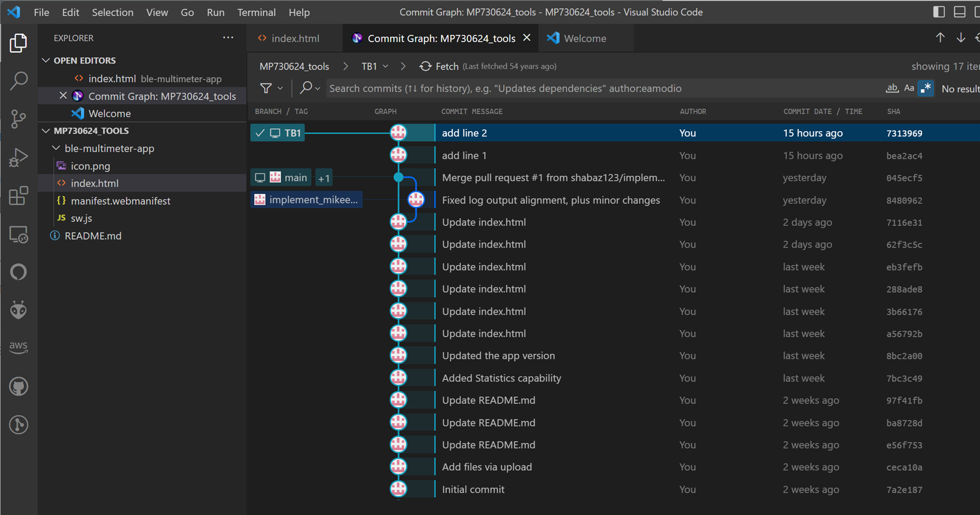
Task: Click the +1 branch badge
Action: click(x=324, y=178)
